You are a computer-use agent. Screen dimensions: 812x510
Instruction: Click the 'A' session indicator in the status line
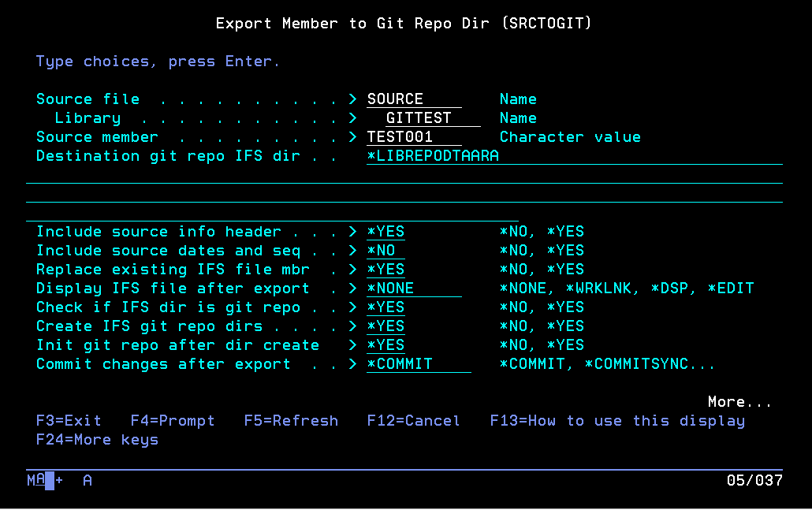88,481
